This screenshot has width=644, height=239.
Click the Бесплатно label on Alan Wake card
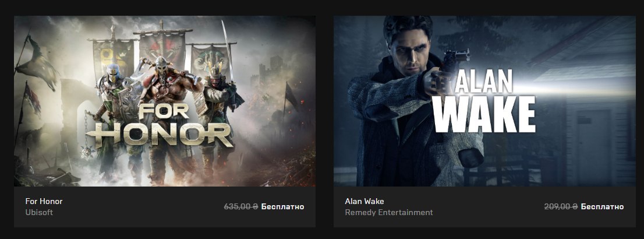click(x=602, y=206)
